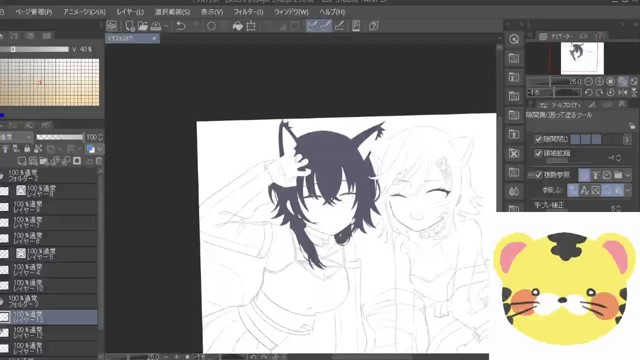Select the レイヤー 5 layer
Screen dimensions: 640x360
[49, 254]
